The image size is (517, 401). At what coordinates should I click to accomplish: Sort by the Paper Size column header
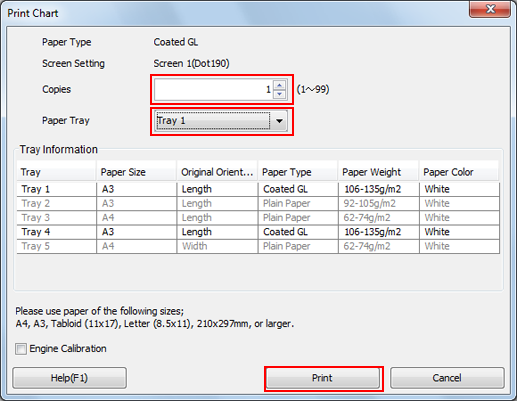tap(136, 172)
